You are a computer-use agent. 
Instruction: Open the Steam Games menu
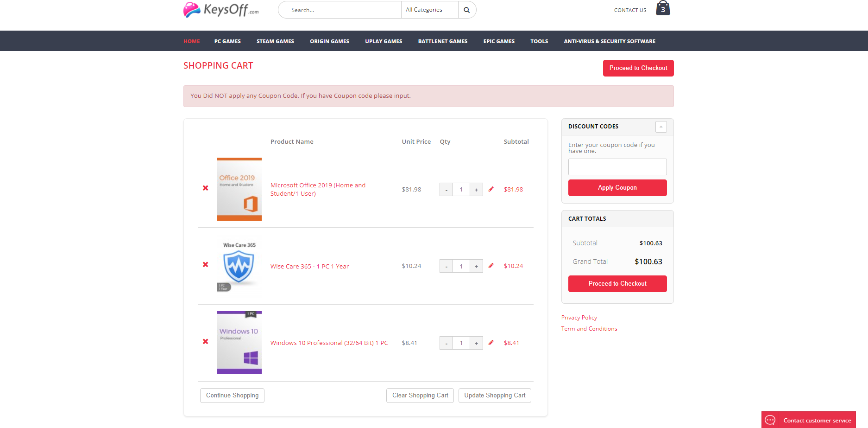[x=275, y=41]
